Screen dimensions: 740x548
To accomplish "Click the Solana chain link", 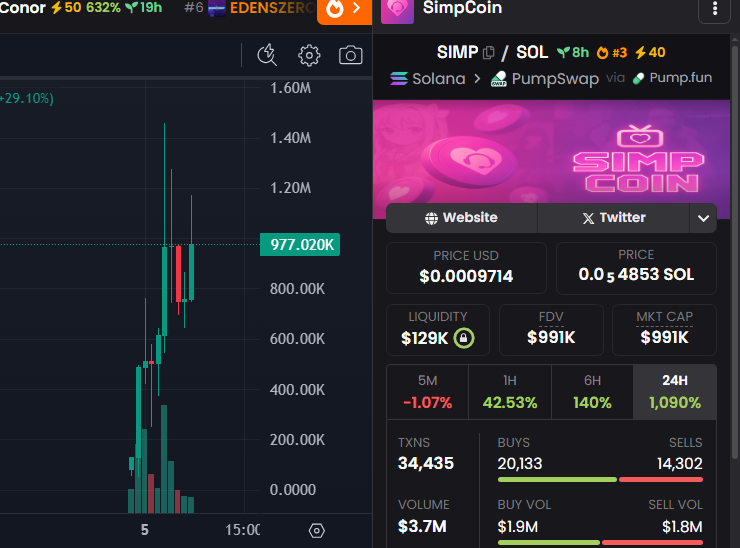I will tap(428, 78).
